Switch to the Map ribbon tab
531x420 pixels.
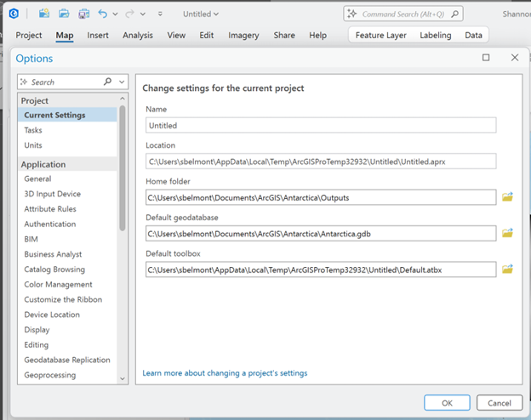coord(65,35)
